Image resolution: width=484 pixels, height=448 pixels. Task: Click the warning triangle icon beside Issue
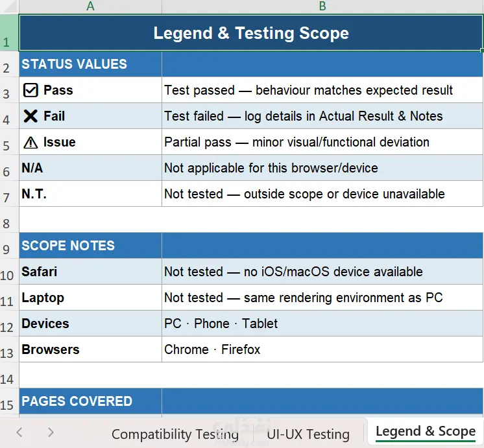point(30,143)
